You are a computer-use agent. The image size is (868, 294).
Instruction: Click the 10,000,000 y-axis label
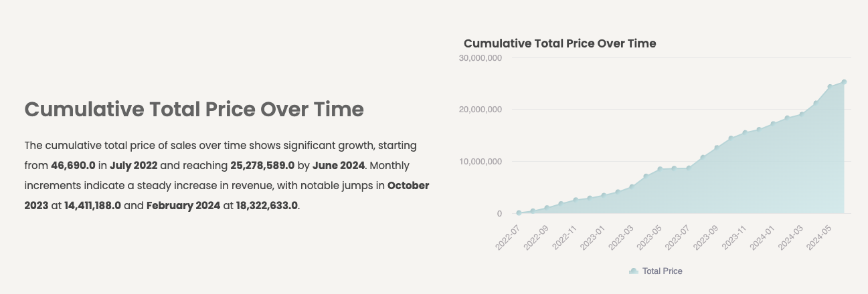coord(481,162)
